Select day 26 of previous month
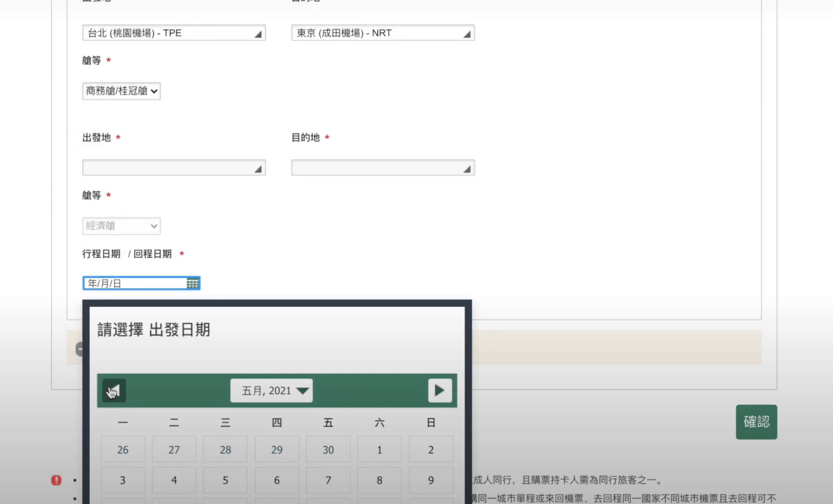 (123, 450)
